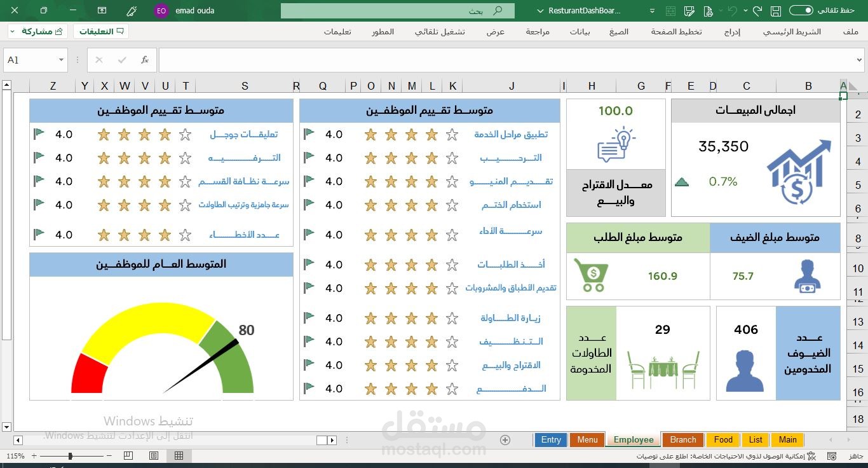Image resolution: width=868 pixels, height=468 pixels.
Task: Click the 115% zoom level
Action: tap(15, 456)
